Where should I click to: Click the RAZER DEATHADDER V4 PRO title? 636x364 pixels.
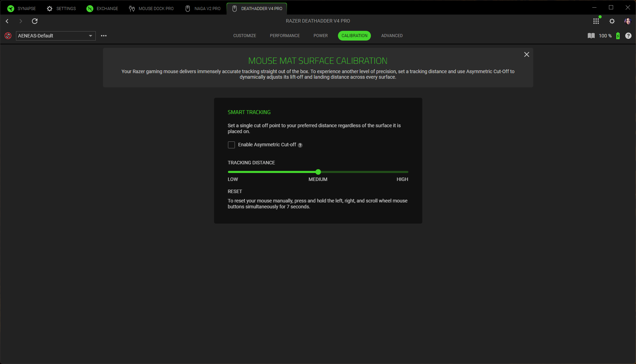click(318, 21)
